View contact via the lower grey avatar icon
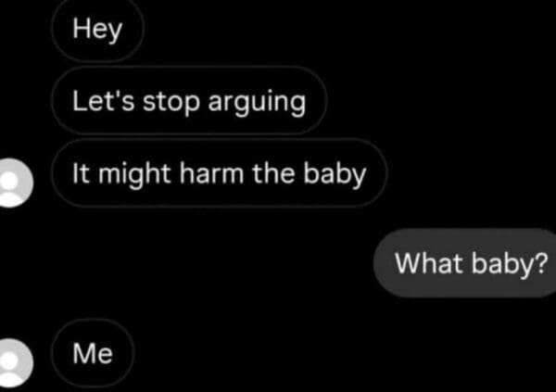Image resolution: width=556 pixels, height=392 pixels. pyautogui.click(x=14, y=362)
